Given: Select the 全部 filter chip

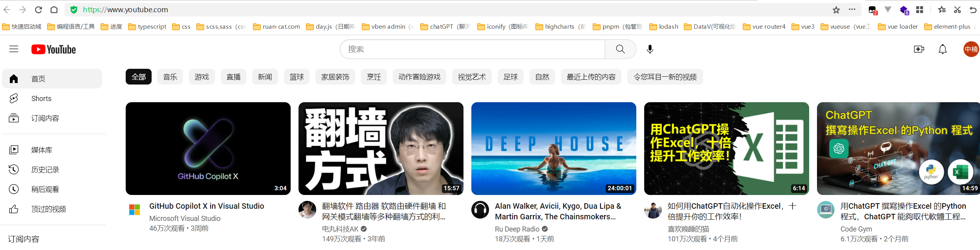Looking at the screenshot, I should [x=139, y=77].
